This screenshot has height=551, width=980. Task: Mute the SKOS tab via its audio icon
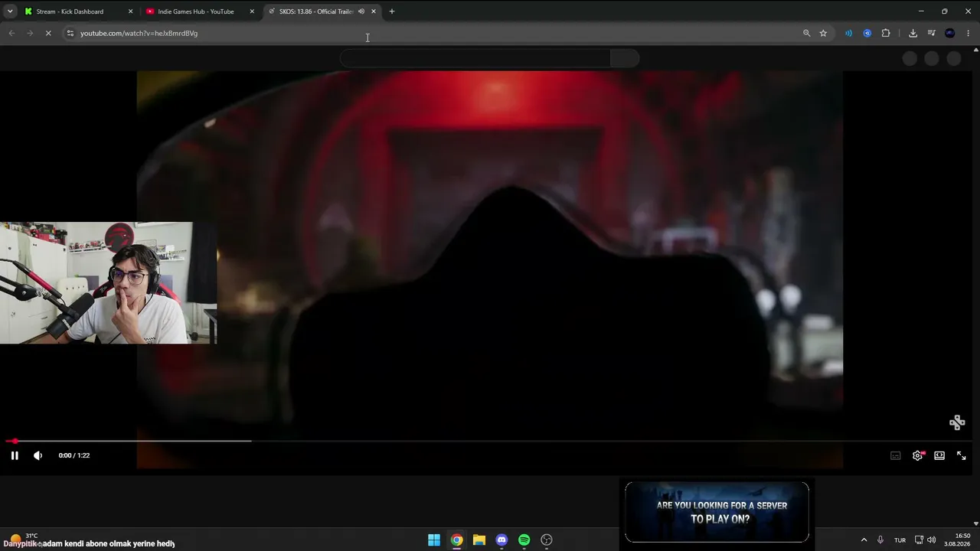coord(361,11)
